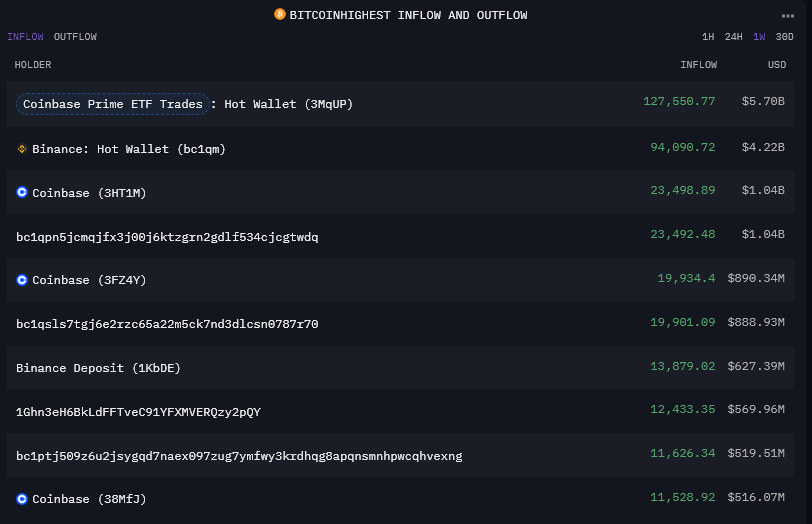The width and height of the screenshot is (812, 524).
Task: Open Coinbase (3HT1M) holder page
Action: pos(89,193)
